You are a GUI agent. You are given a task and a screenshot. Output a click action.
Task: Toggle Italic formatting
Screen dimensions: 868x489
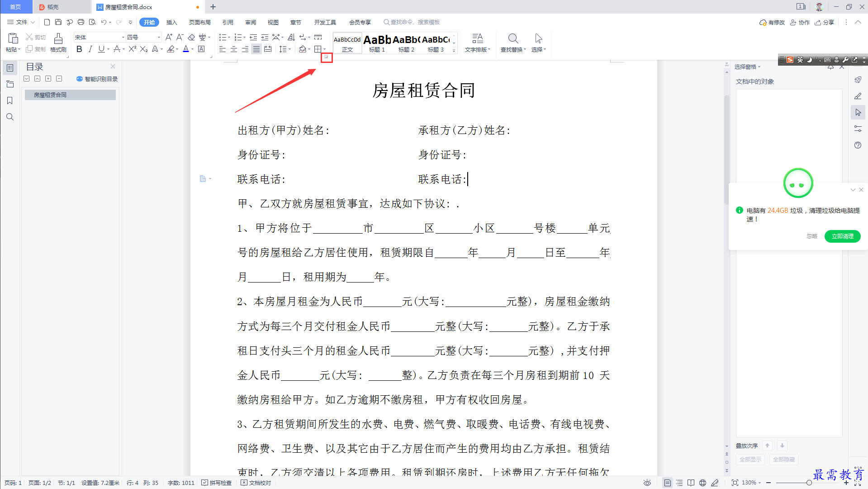(90, 49)
